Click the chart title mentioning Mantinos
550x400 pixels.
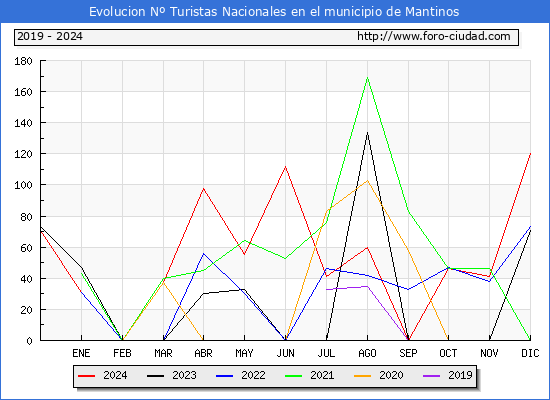[274, 12]
